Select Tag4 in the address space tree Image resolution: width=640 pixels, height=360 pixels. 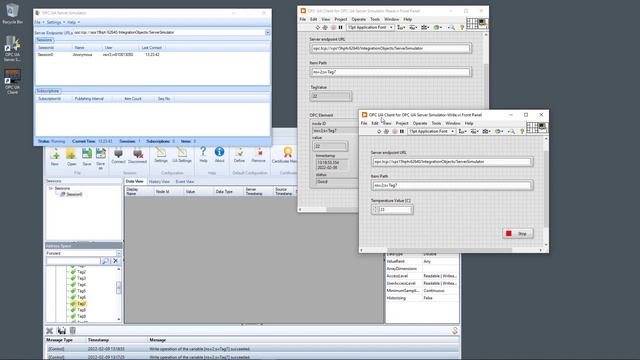(x=81, y=284)
